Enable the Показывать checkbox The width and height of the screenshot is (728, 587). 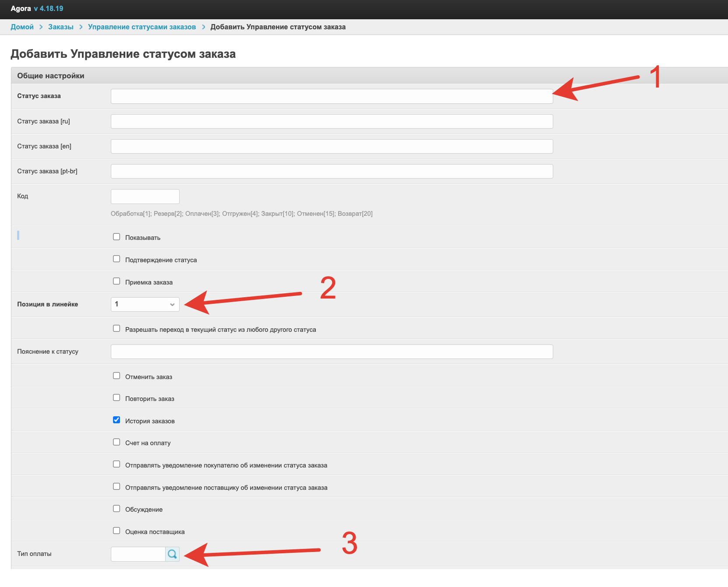coord(117,237)
